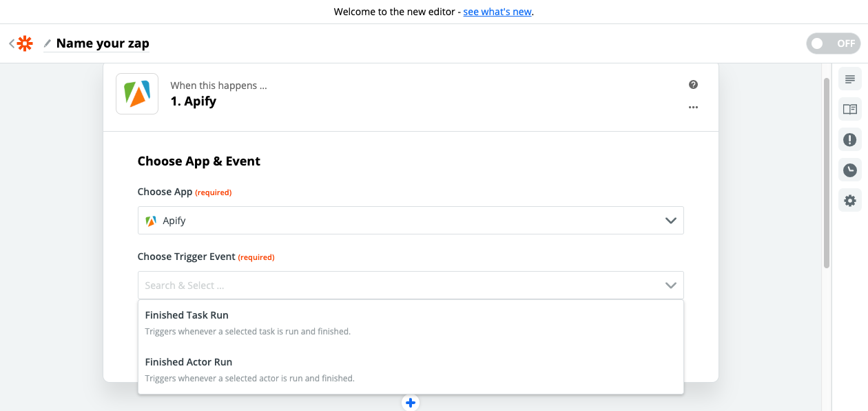Screen dimensions: 868x411
Task: Click the Apify app logo in step header
Action: tap(137, 94)
